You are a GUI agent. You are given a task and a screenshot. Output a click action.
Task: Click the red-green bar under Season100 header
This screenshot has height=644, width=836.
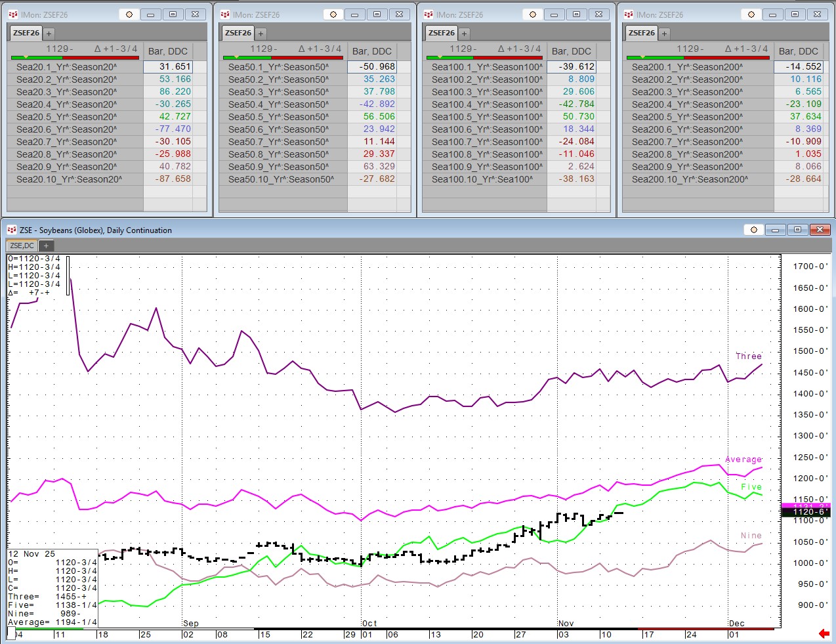(484, 58)
